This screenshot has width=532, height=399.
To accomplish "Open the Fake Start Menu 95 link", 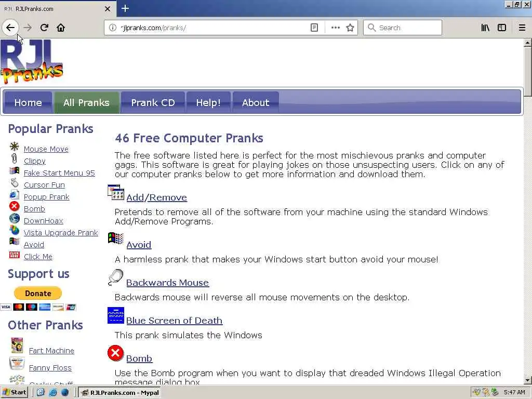I will click(x=59, y=173).
